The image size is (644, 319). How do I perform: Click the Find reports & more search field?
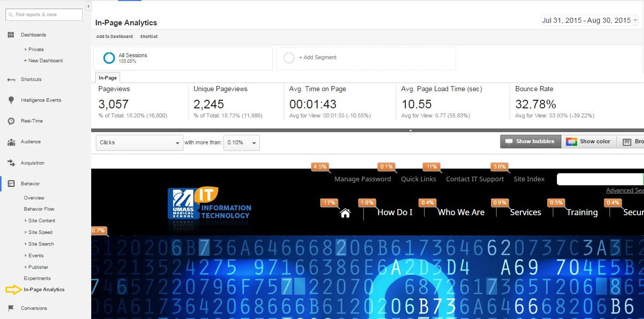click(44, 15)
